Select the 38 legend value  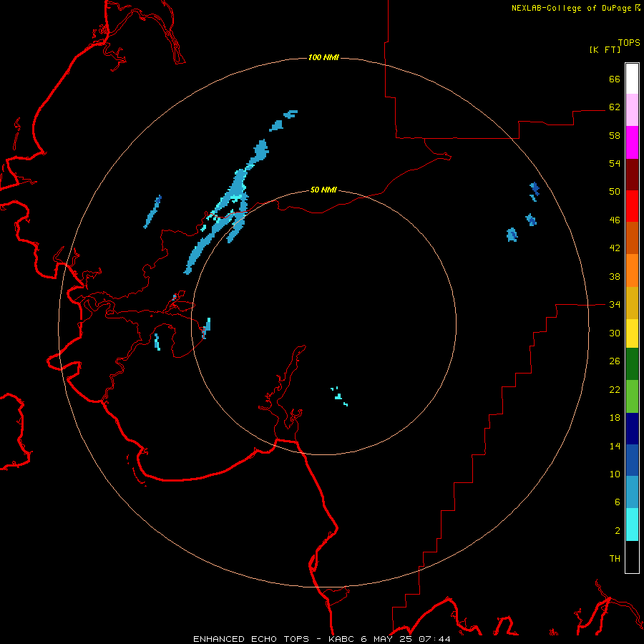tap(615, 276)
